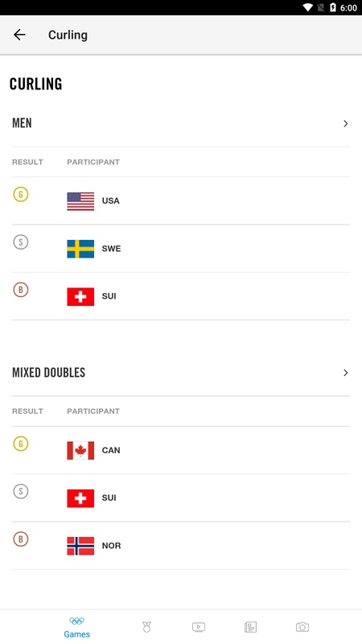Select the Canada flag in Mixed Doubles
This screenshot has width=362, height=644.
[x=80, y=451]
